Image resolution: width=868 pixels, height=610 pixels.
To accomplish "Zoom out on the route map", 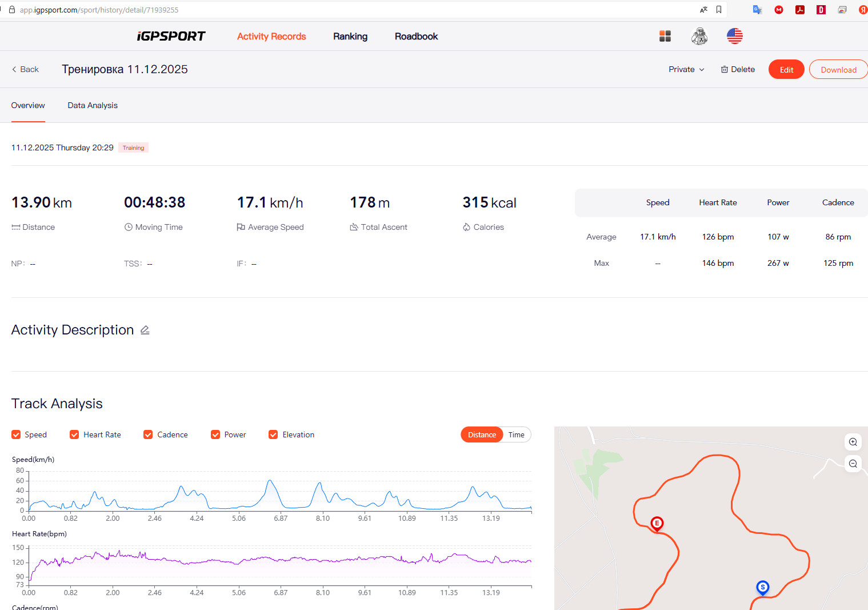I will pos(853,464).
